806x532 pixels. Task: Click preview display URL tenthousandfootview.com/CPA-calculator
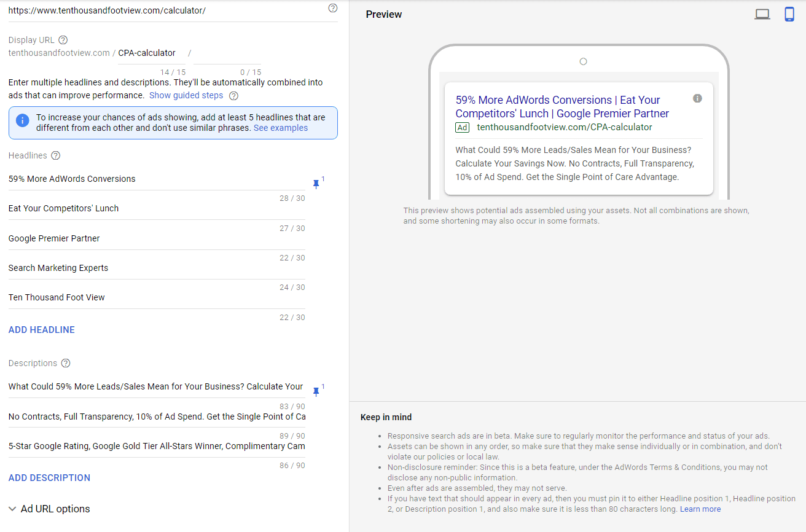click(x=565, y=127)
